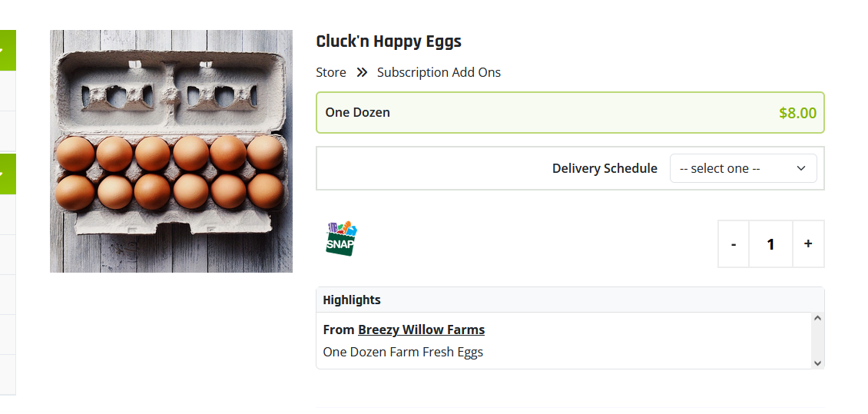Open the egg carton product image
868x414 pixels.
(x=171, y=151)
